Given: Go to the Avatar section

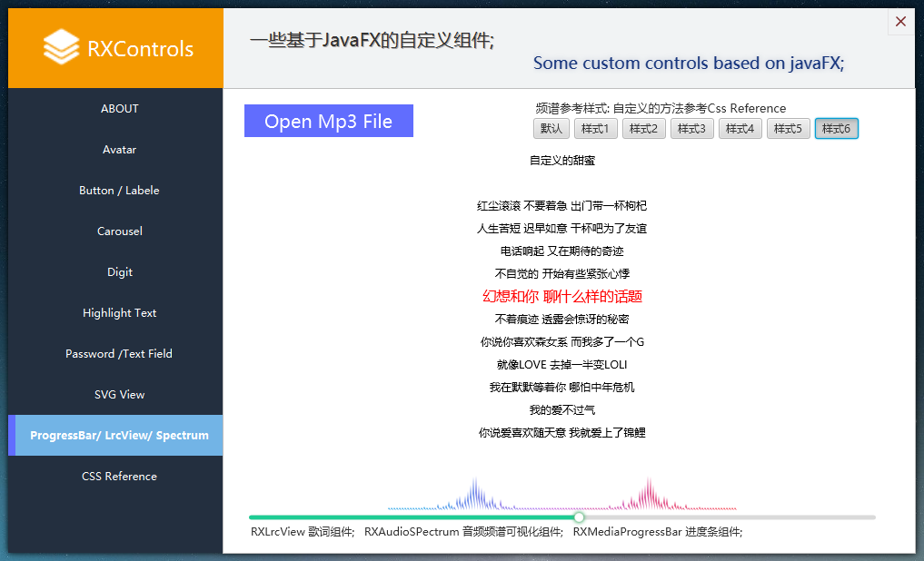Looking at the screenshot, I should [x=119, y=150].
